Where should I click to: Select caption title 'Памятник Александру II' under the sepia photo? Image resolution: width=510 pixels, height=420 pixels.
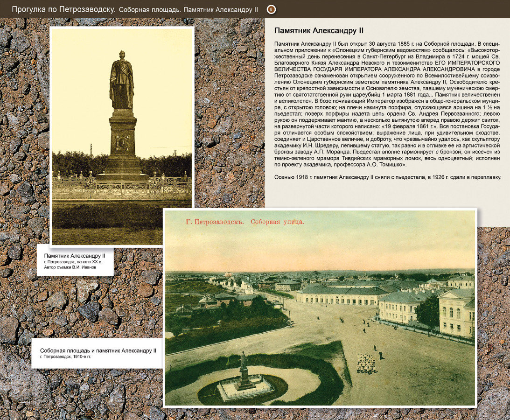coord(75,256)
